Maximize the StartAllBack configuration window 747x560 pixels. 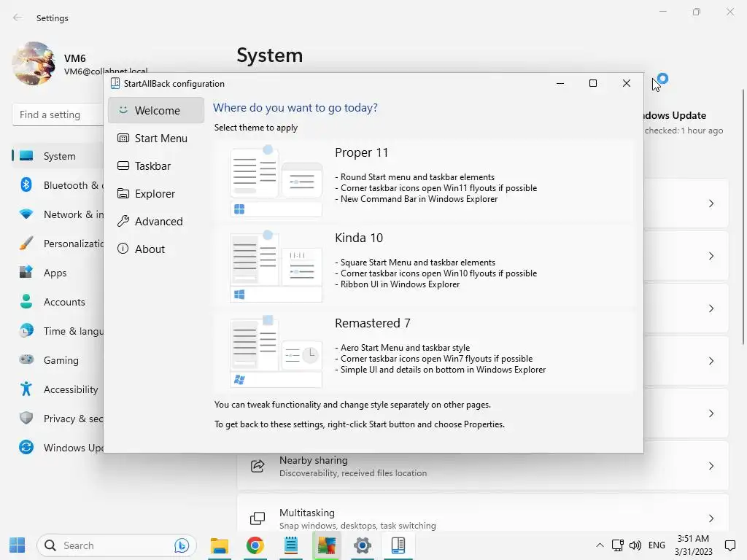coord(593,83)
